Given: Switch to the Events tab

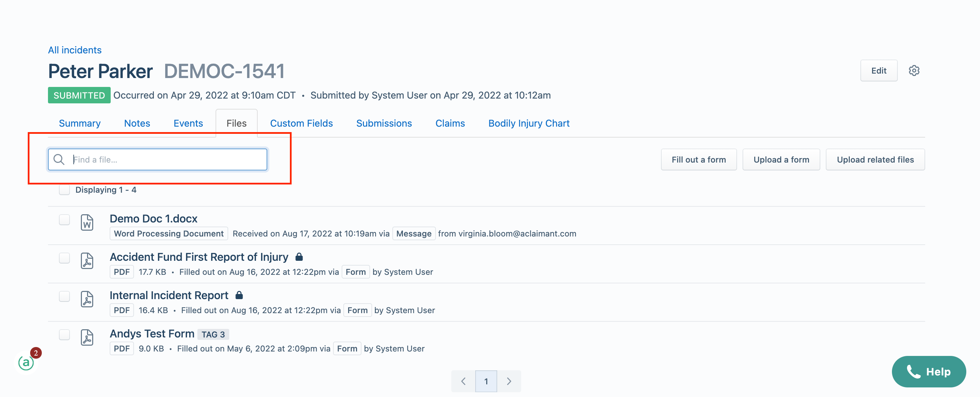Looking at the screenshot, I should [188, 124].
